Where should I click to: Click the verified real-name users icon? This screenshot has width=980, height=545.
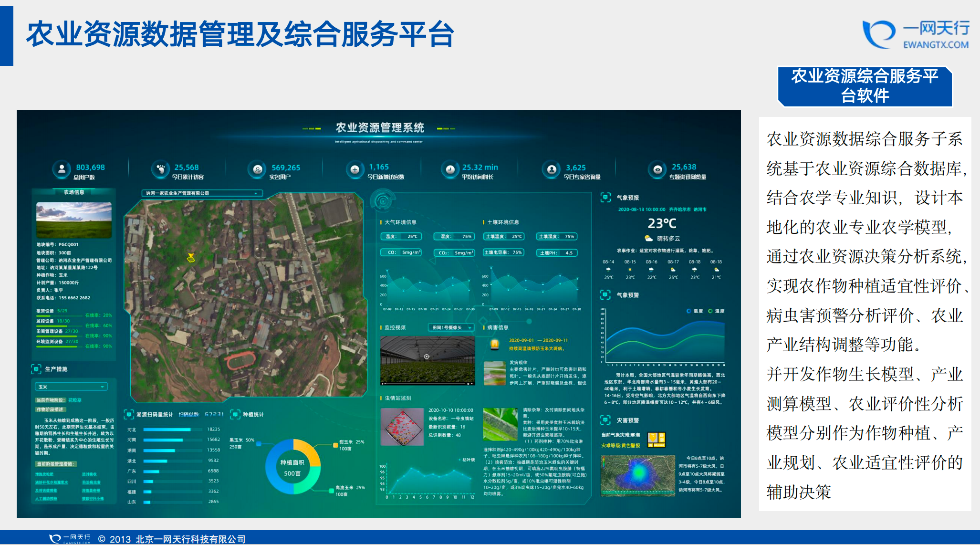pos(258,169)
